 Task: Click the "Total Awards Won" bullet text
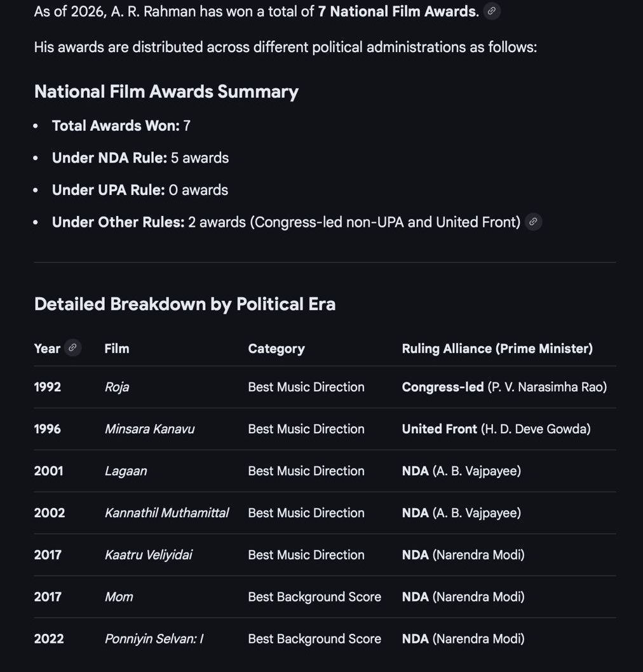121,126
